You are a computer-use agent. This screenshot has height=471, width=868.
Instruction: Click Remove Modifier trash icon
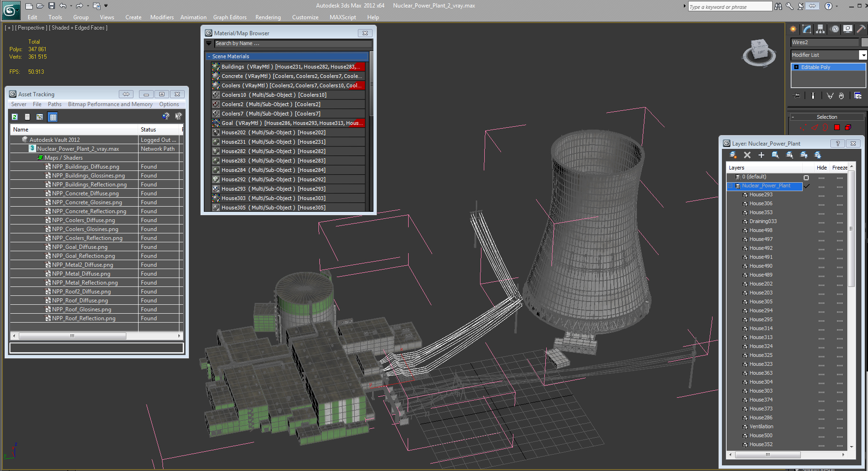pyautogui.click(x=841, y=96)
